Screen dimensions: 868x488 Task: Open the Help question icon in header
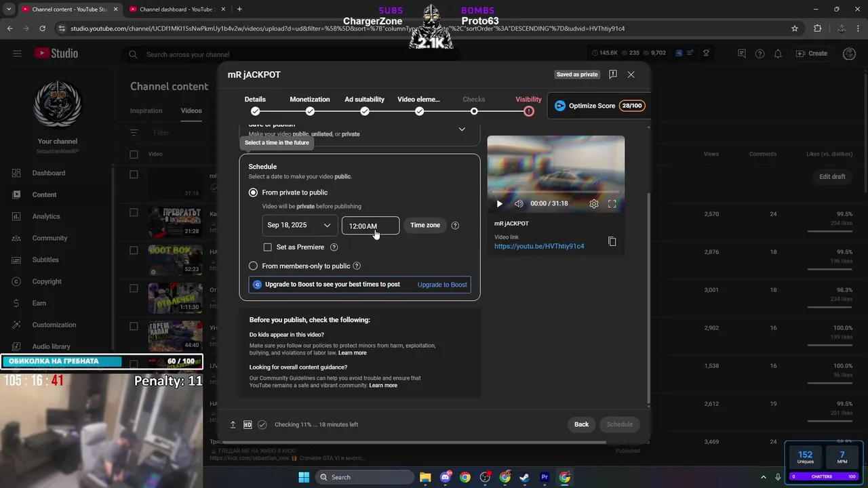click(759, 54)
